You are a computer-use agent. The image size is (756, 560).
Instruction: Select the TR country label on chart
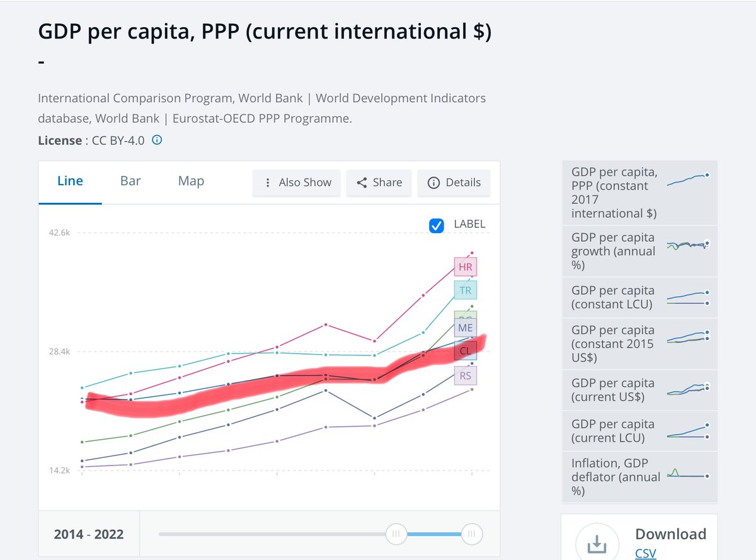tap(466, 290)
